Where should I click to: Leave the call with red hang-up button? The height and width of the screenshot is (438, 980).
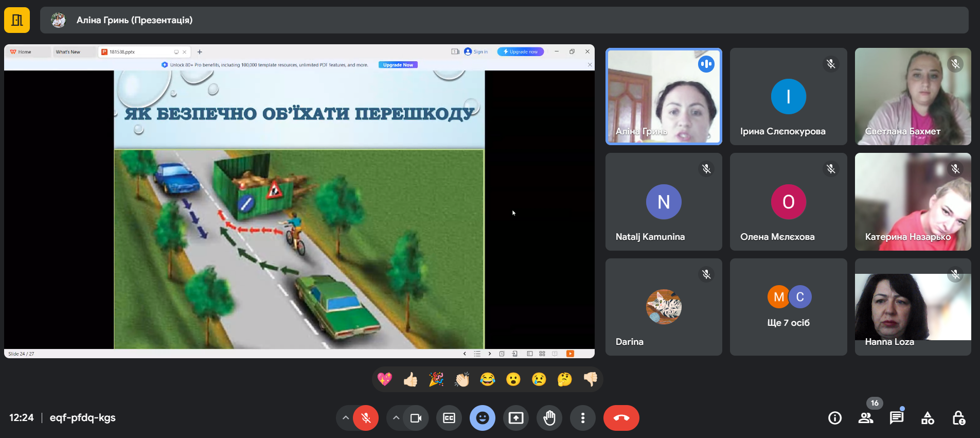click(x=621, y=418)
